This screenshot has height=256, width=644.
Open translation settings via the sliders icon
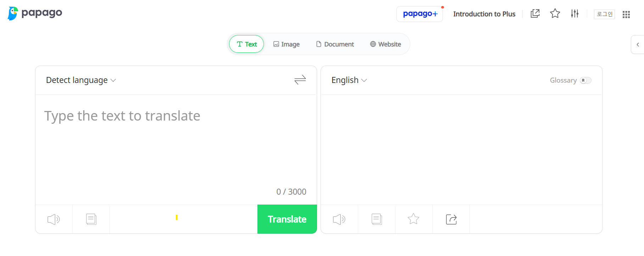pos(575,13)
